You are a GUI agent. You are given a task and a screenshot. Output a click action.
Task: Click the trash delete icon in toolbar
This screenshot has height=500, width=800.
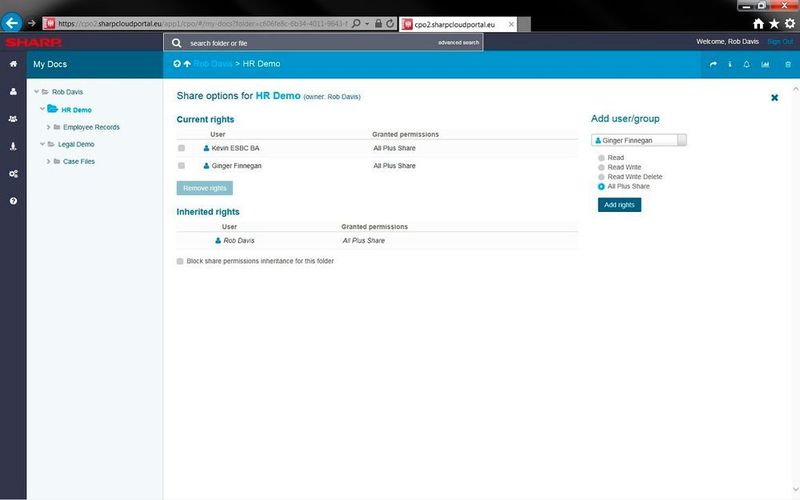pos(788,64)
